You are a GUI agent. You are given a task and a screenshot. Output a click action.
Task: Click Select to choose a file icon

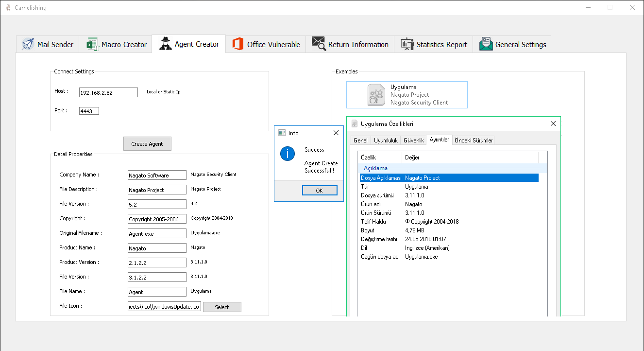(x=222, y=307)
